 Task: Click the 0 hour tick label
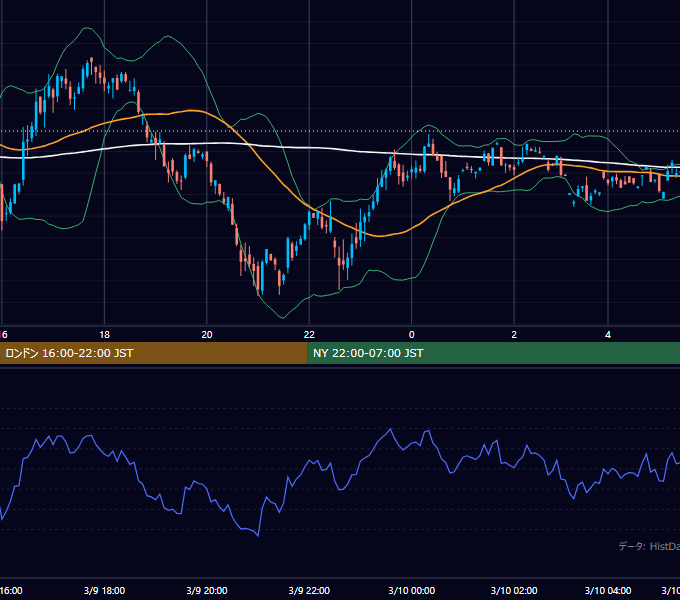[412, 335]
